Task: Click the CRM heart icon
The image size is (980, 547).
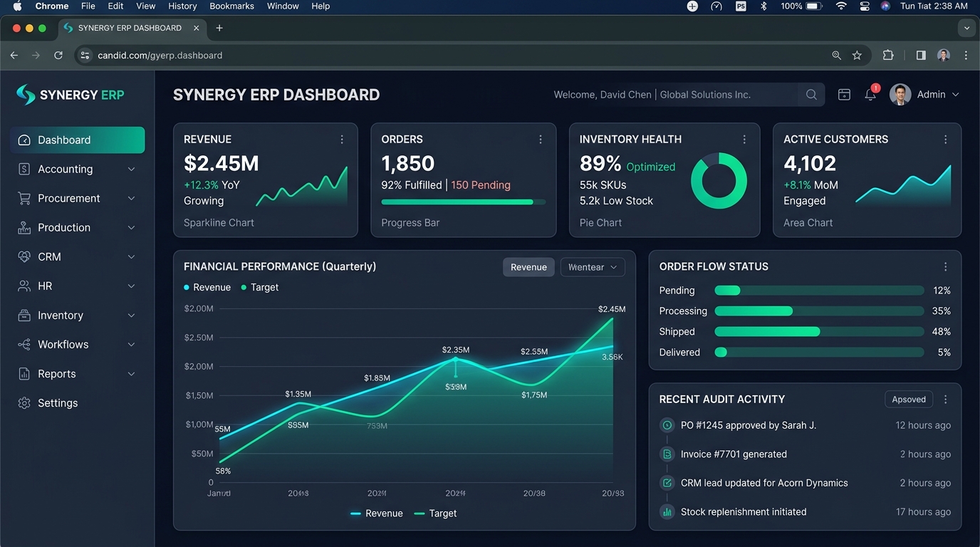Action: tap(24, 256)
